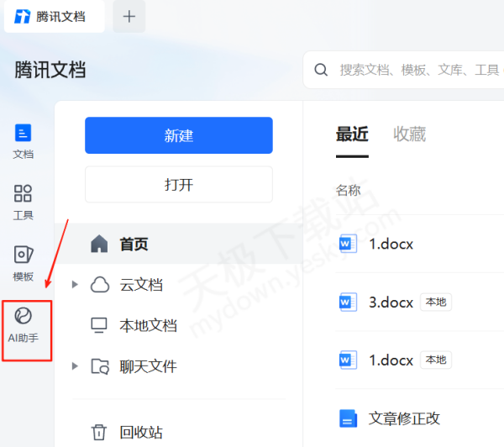This screenshot has width=504, height=447.
Task: Focus the 搜索文档、模板、文库、工具 search field
Action: pos(403,70)
